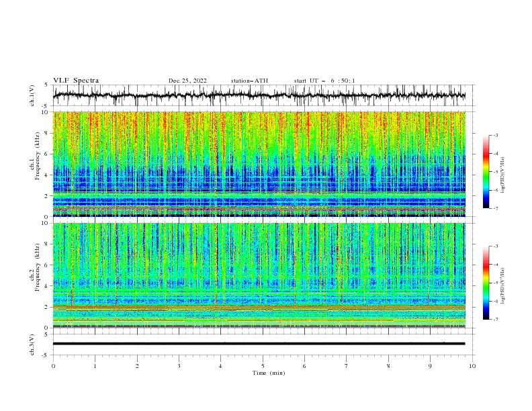This screenshot has width=532, height=411.
Task: Click the time axis tick label '8'
Action: (388, 366)
